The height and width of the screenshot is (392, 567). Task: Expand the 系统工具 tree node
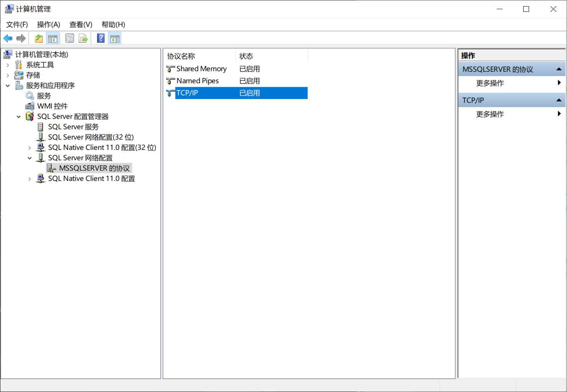[8, 65]
